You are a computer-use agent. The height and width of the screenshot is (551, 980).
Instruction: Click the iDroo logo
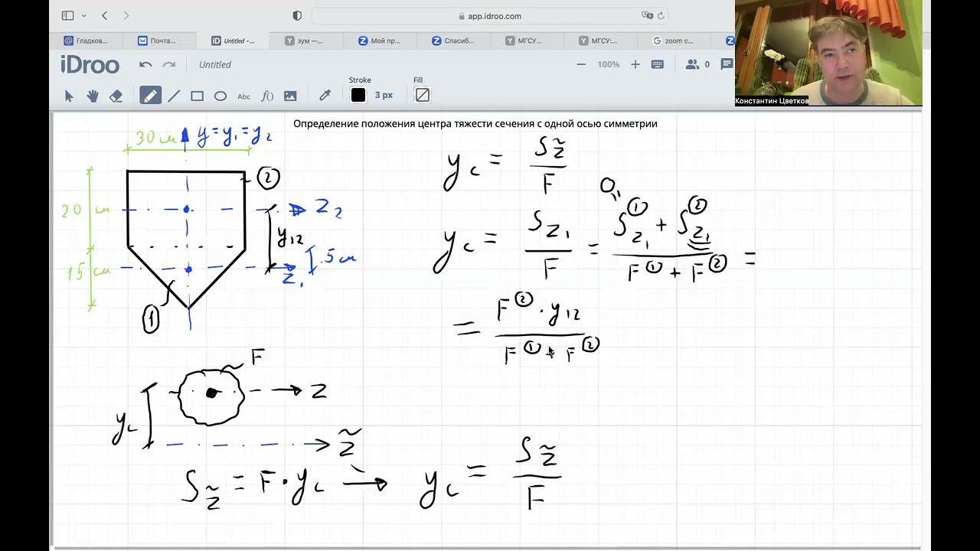[x=90, y=65]
